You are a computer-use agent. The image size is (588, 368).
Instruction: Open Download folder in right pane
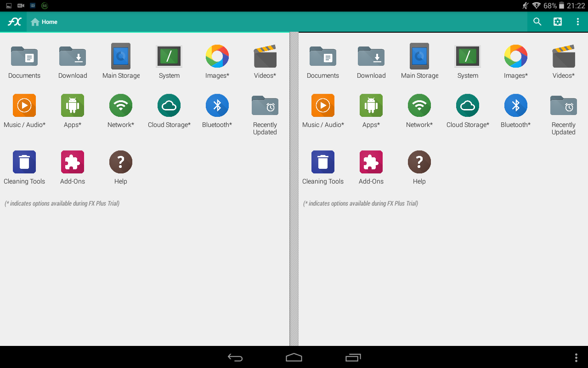click(371, 62)
